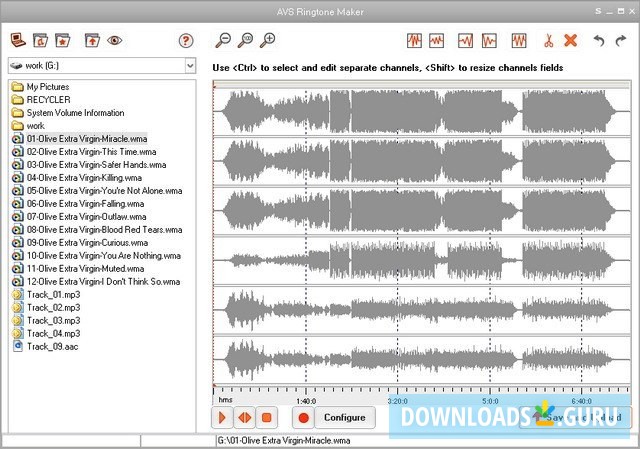Click the 1:40:0 mark on timeline ruler

click(x=306, y=401)
